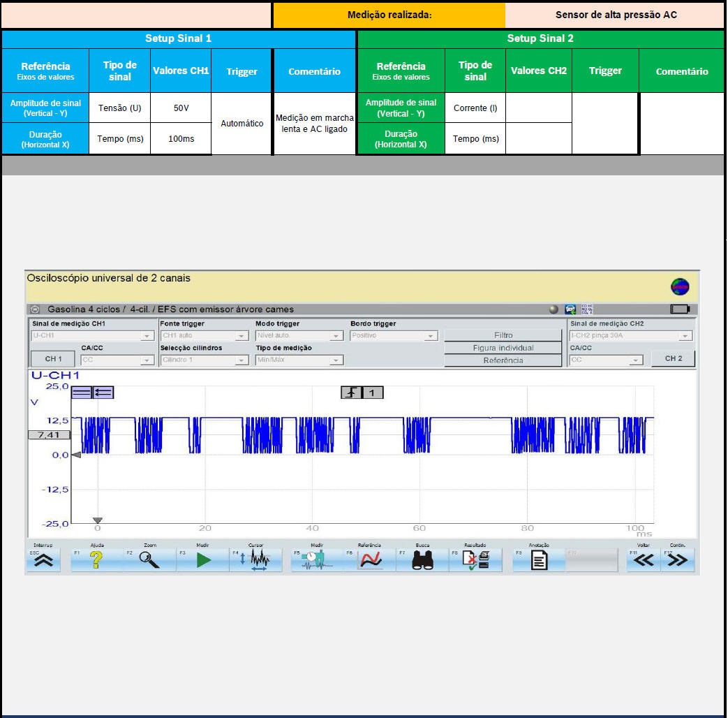Go back with the Voltar arrows

(644, 560)
